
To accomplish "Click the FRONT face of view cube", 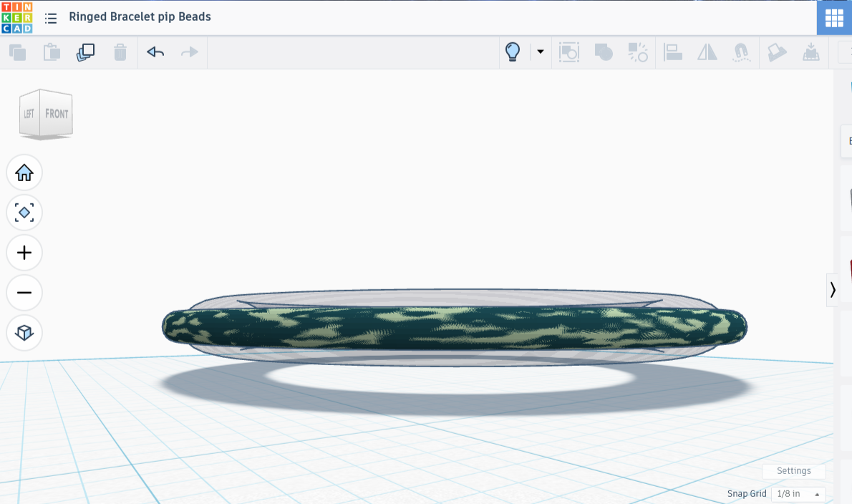I will pyautogui.click(x=57, y=114).
